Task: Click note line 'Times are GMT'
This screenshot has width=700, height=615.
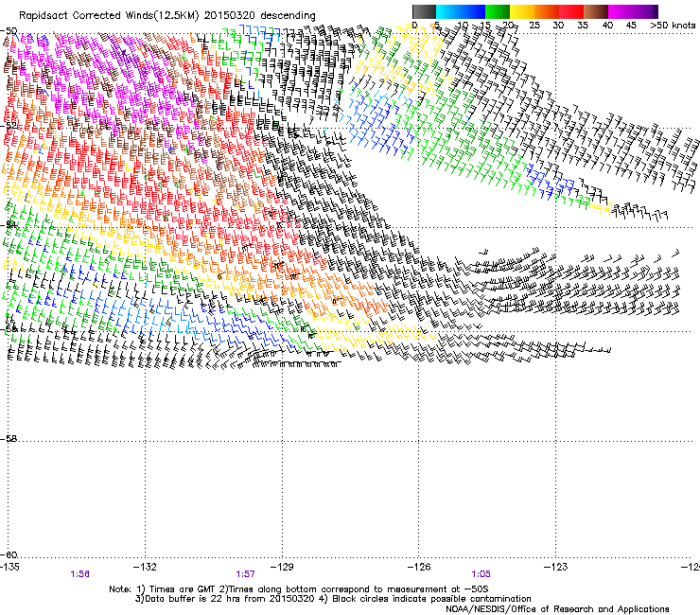Action: 184,589
